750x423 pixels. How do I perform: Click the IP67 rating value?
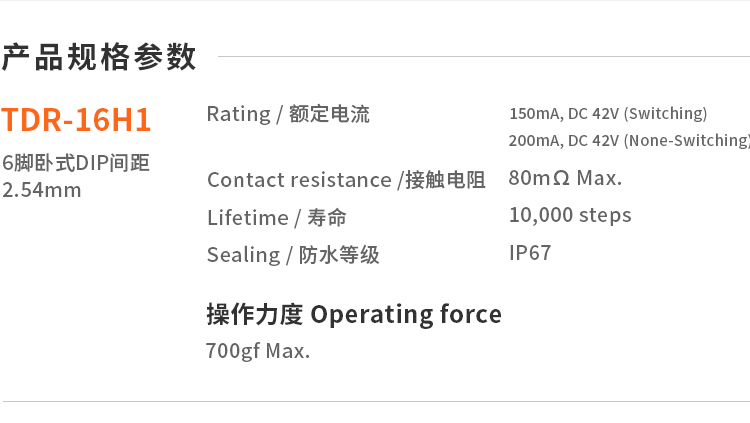(530, 253)
